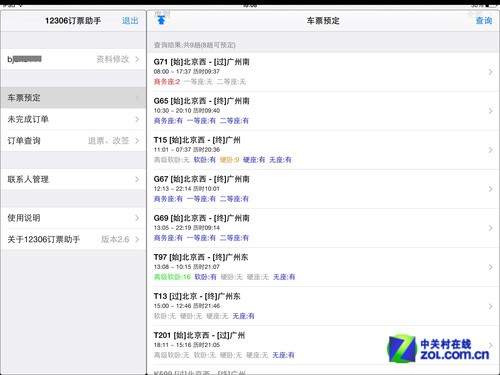Expand chevron for G67 train row
This screenshot has height=375, width=500.
[x=490, y=189]
